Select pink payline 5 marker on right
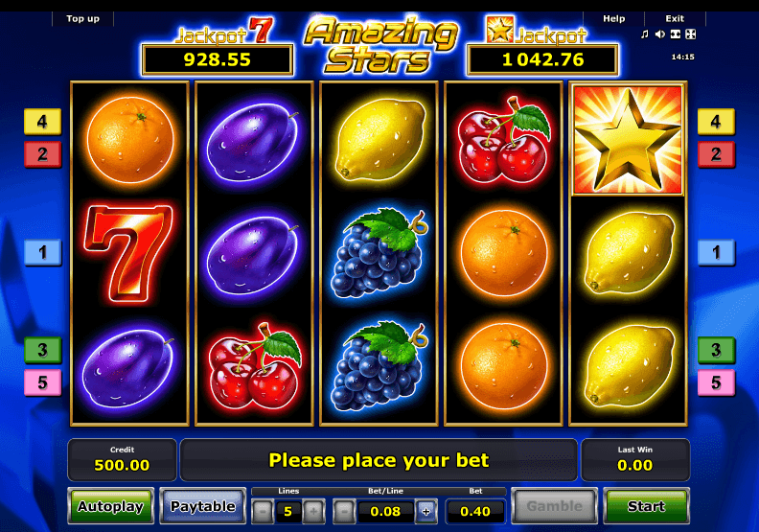This screenshot has height=532, width=759. [716, 382]
